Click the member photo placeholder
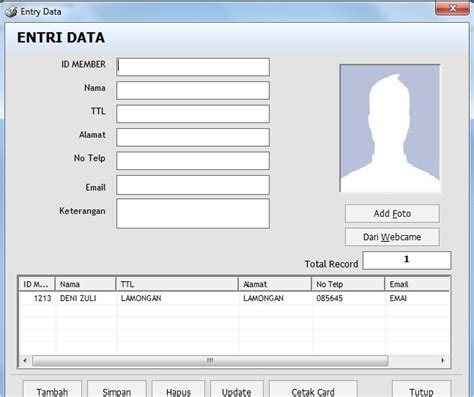This screenshot has width=474, height=397. point(390,128)
